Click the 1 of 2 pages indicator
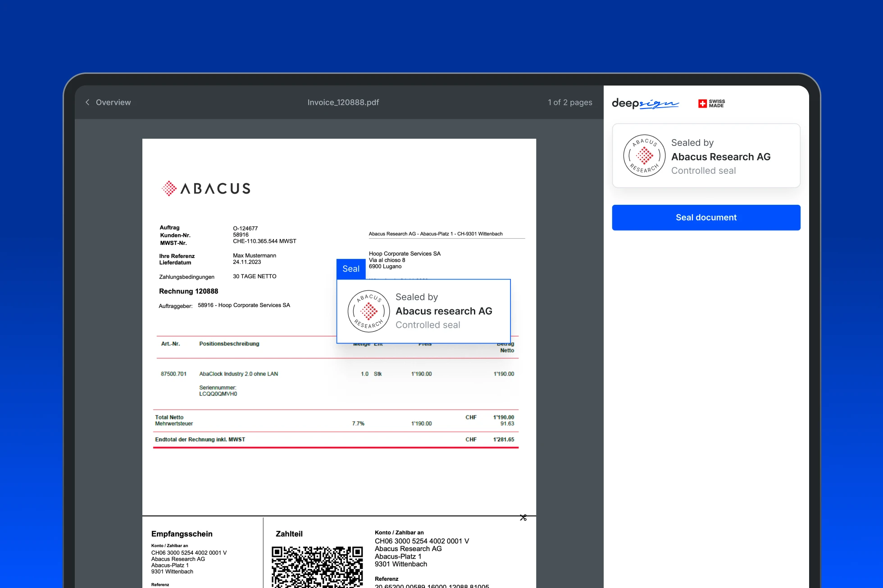 (569, 102)
